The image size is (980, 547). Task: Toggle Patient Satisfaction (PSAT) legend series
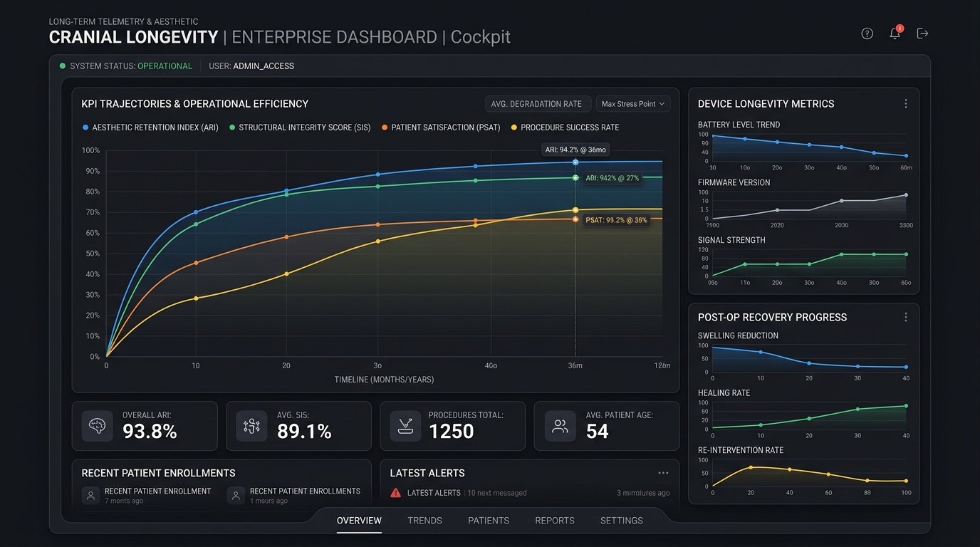[441, 127]
